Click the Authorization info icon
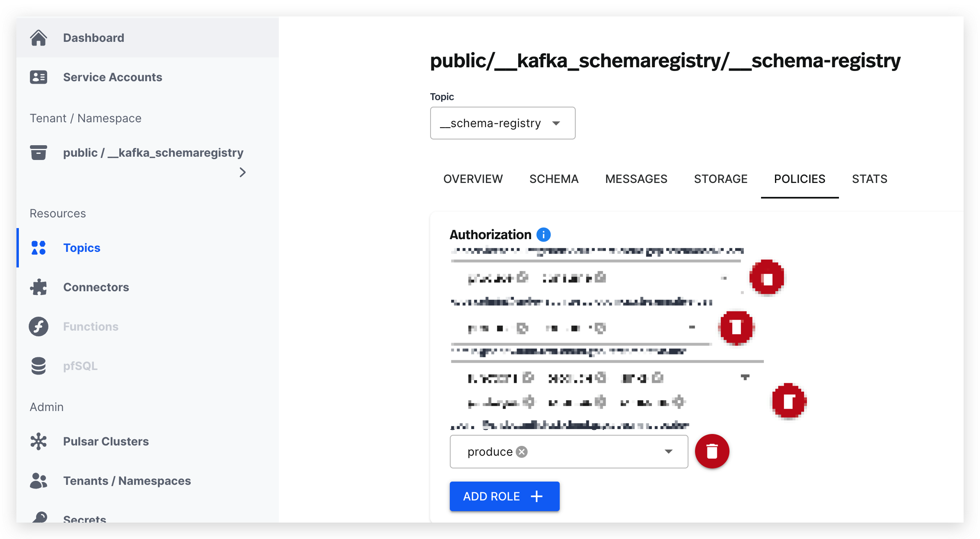The width and height of the screenshot is (980, 539). [x=543, y=234]
